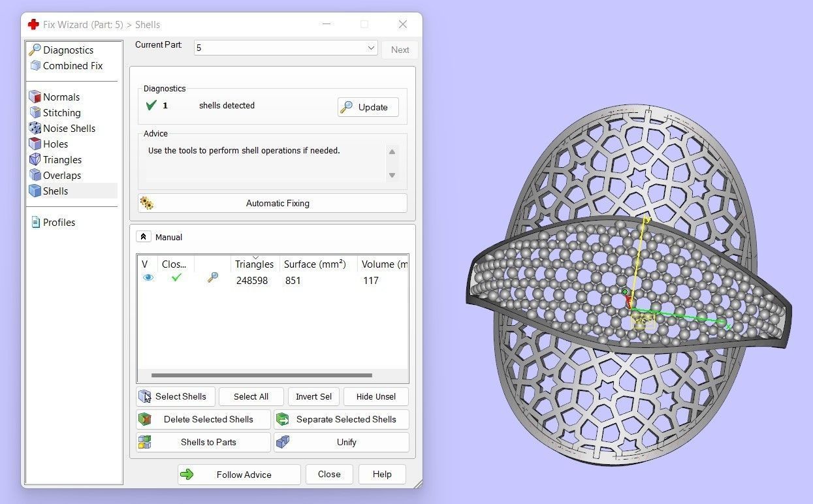Screen dimensions: 813x504
Task: Click the Triangles cube icon
Action: click(x=35, y=159)
